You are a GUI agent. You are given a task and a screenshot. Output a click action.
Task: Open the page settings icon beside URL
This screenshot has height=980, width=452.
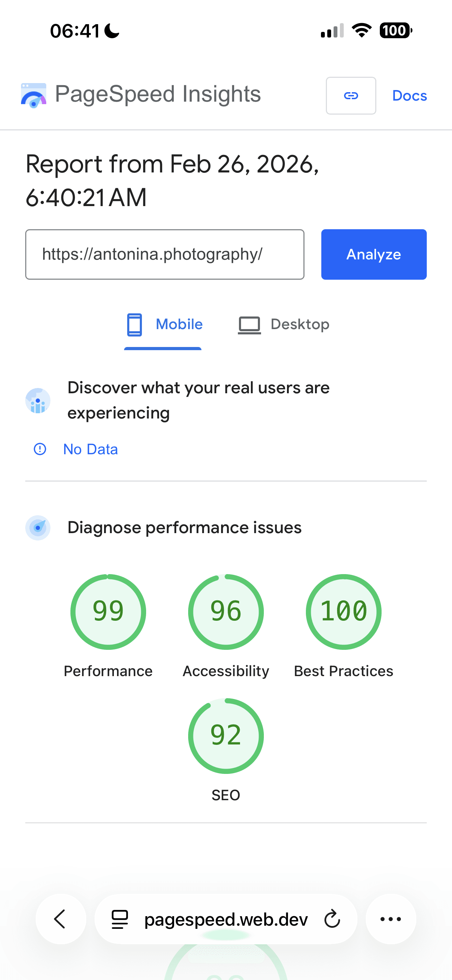click(119, 919)
